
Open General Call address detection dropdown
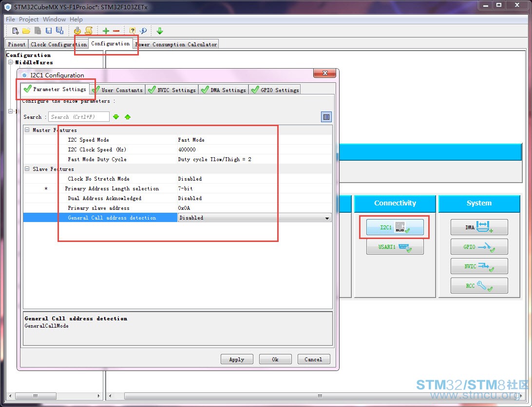(x=327, y=218)
